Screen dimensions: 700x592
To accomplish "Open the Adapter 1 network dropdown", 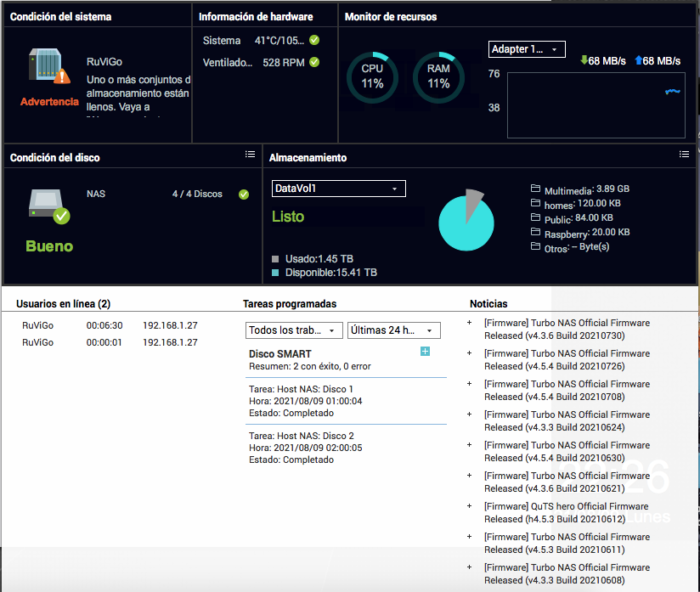I will pyautogui.click(x=527, y=49).
